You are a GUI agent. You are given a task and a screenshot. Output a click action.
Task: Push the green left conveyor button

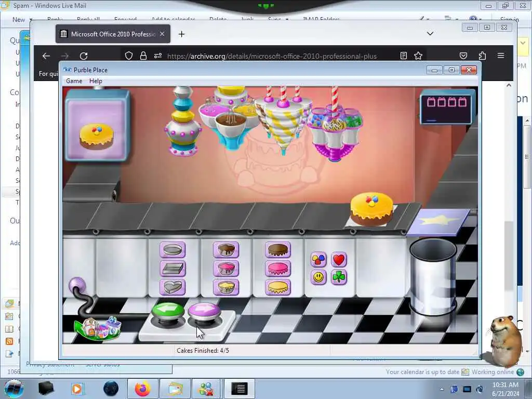(x=168, y=312)
